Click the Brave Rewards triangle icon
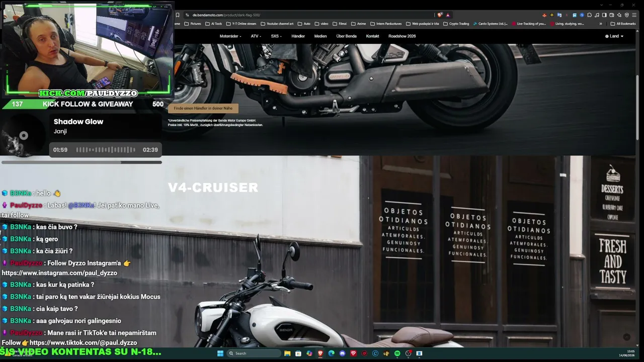This screenshot has height=362, width=644. [x=448, y=15]
